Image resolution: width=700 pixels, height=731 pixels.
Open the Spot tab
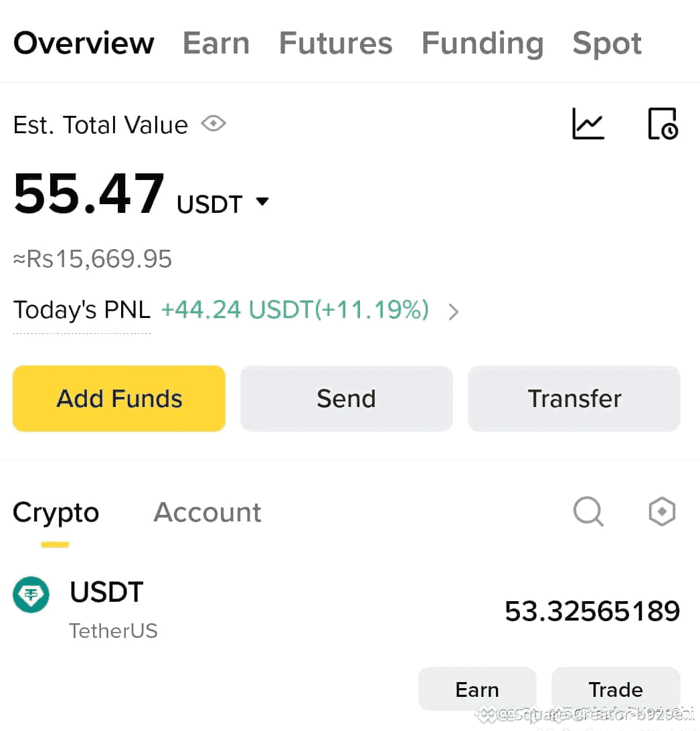[607, 44]
